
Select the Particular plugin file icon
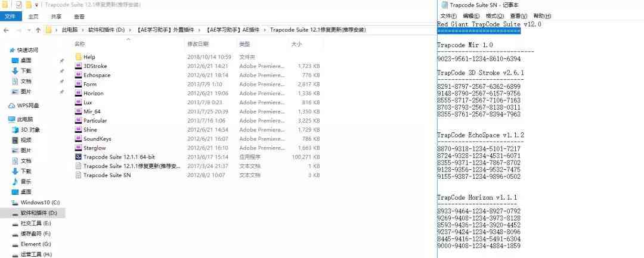(x=79, y=120)
